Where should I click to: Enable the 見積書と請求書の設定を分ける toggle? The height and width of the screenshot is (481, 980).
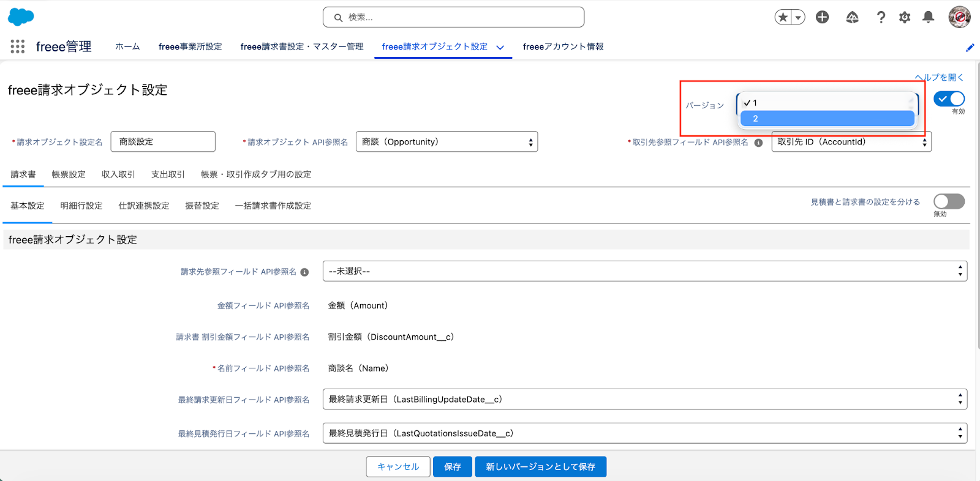(x=949, y=201)
